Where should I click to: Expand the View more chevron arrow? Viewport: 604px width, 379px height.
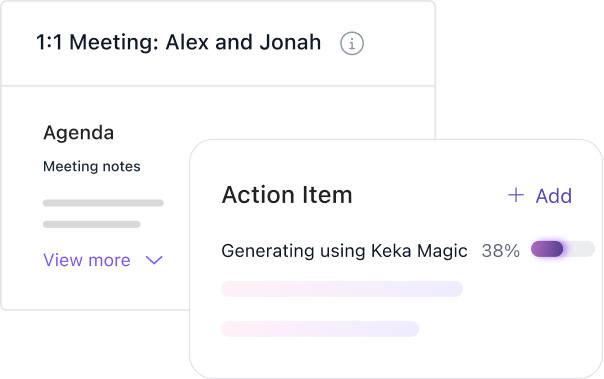click(x=154, y=260)
